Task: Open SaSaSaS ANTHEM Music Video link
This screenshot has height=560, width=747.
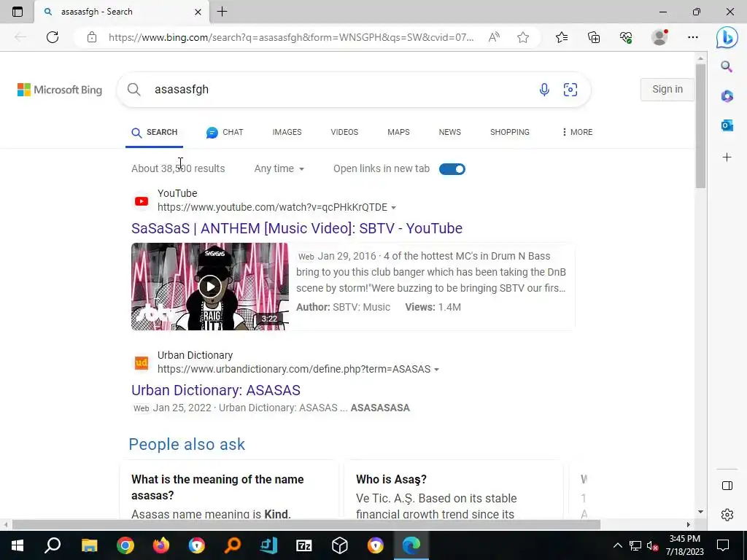Action: tap(297, 228)
